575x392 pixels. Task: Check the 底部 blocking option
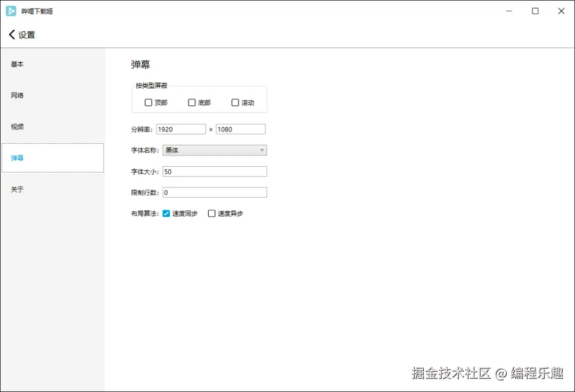click(192, 102)
